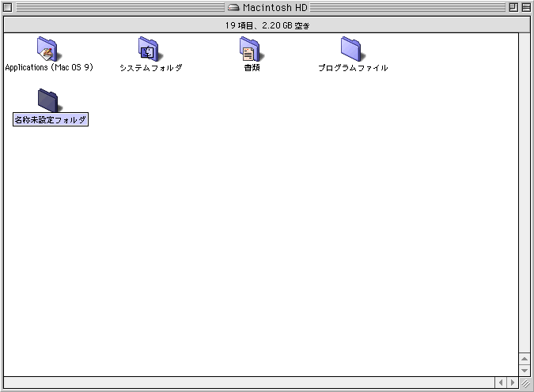This screenshot has height=392, width=534.
Task: Click the horizontal scrollbar left arrow
Action: click(x=501, y=383)
